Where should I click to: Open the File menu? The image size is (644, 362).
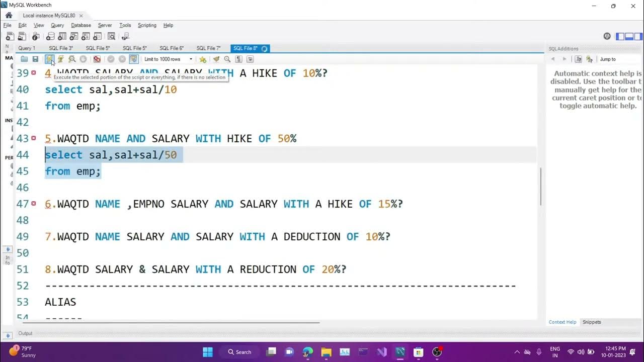[7, 25]
